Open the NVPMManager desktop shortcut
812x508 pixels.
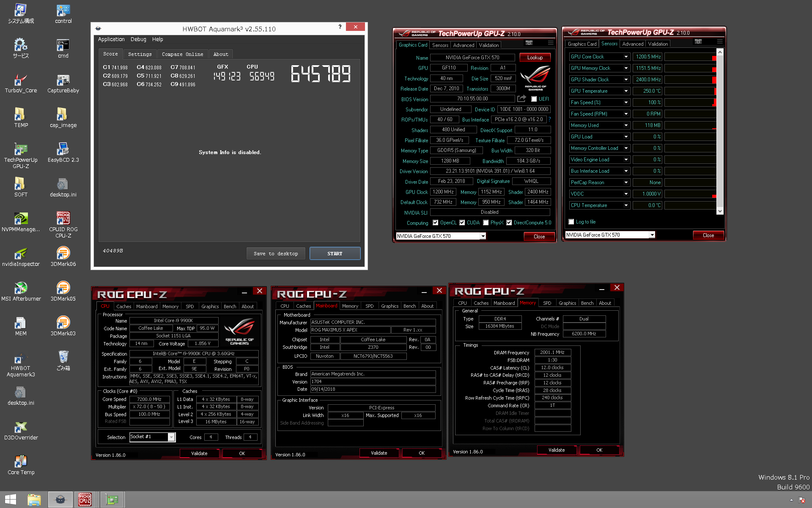tap(21, 222)
